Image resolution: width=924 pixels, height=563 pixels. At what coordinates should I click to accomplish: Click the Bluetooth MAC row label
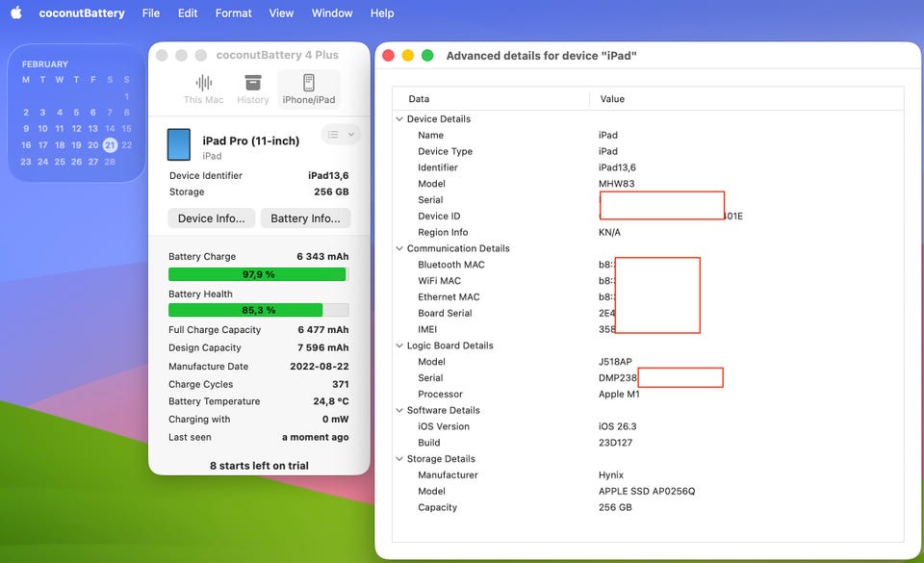click(451, 265)
